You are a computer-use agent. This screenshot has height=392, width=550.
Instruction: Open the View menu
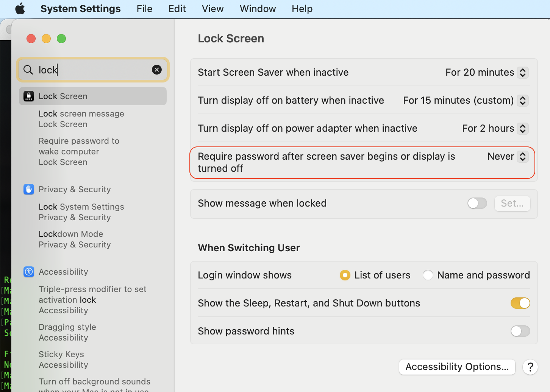[212, 9]
